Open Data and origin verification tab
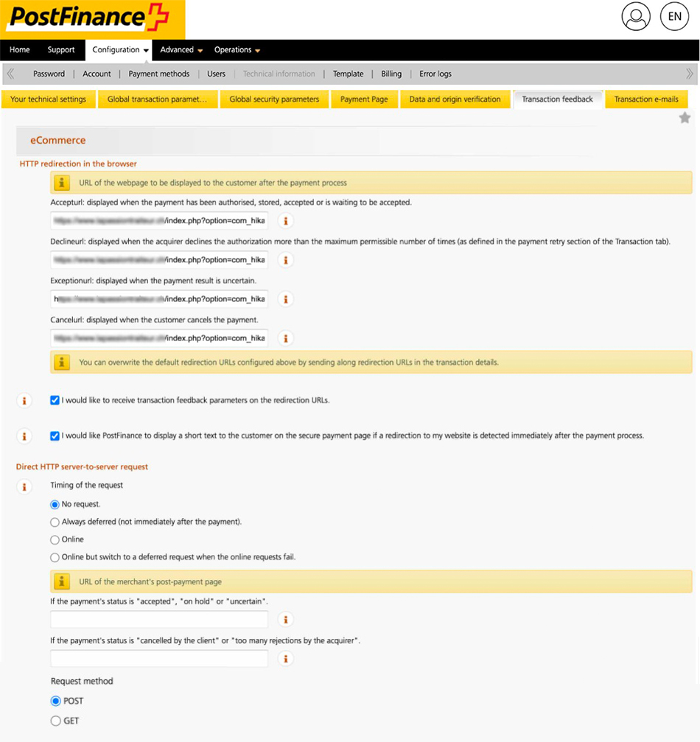The image size is (700, 742). 455,99
